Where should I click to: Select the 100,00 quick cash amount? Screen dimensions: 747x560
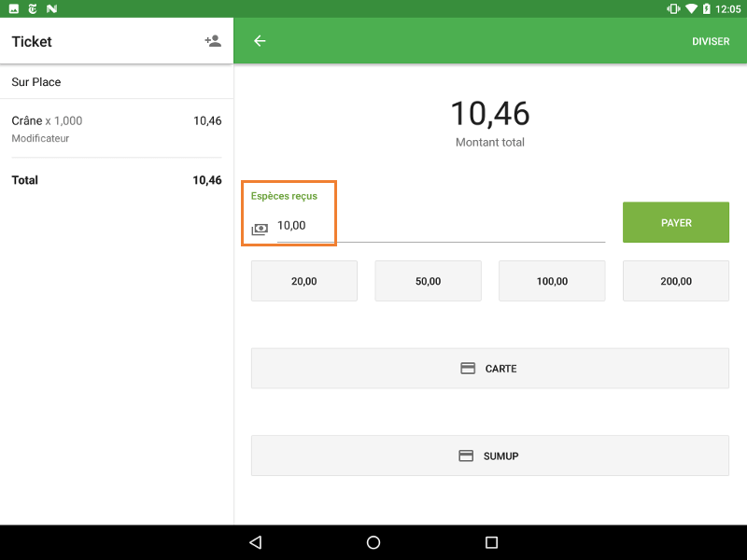point(552,281)
